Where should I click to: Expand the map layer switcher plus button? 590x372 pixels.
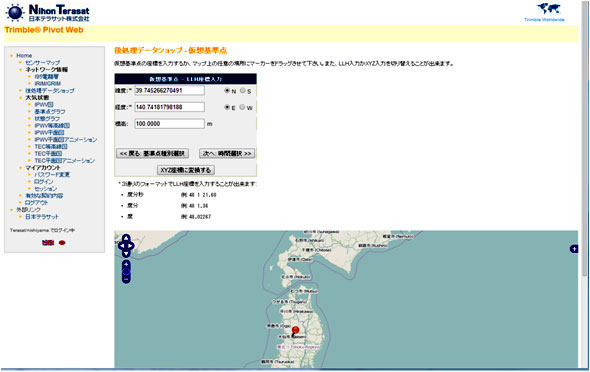click(x=574, y=249)
